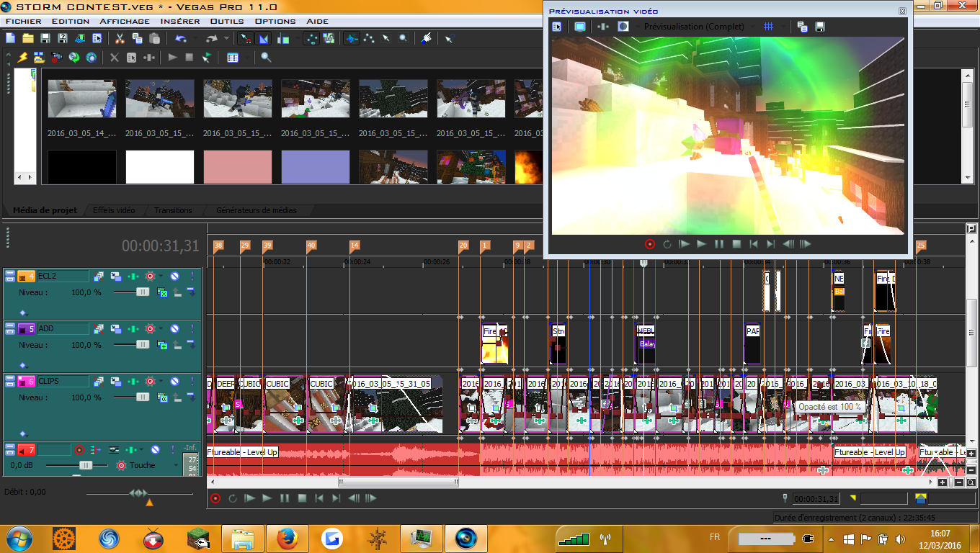Stop playback from the timeline transport bar
980x553 pixels.
(x=302, y=498)
